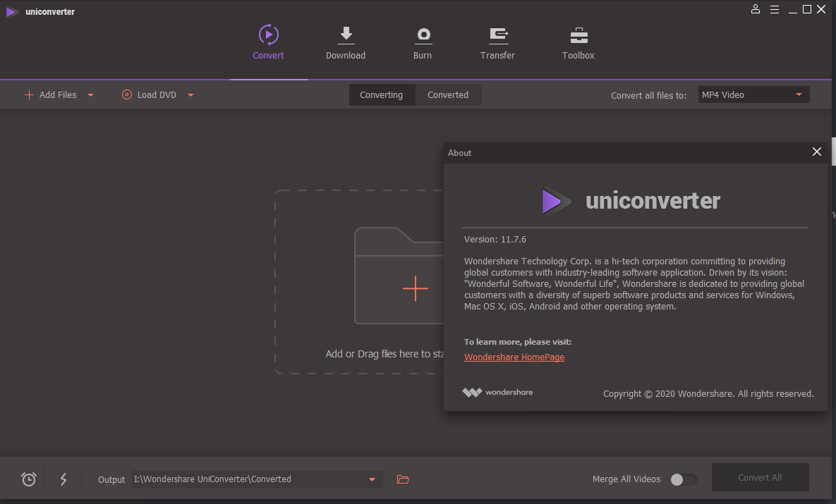Expand the Add Files dropdown arrow
836x504 pixels.
[90, 95]
